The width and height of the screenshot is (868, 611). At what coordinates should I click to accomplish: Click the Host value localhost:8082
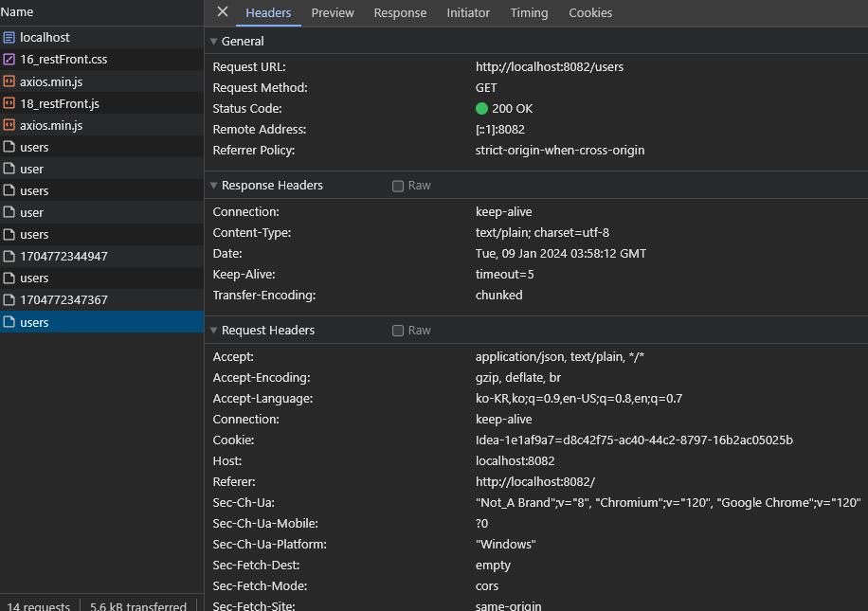[515, 461]
